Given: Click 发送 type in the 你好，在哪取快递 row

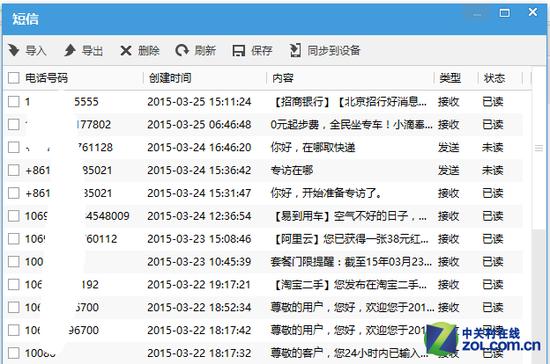Looking at the screenshot, I should [x=449, y=147].
